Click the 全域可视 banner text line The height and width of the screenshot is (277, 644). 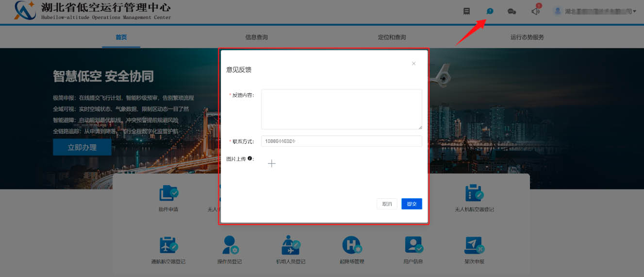(121, 109)
